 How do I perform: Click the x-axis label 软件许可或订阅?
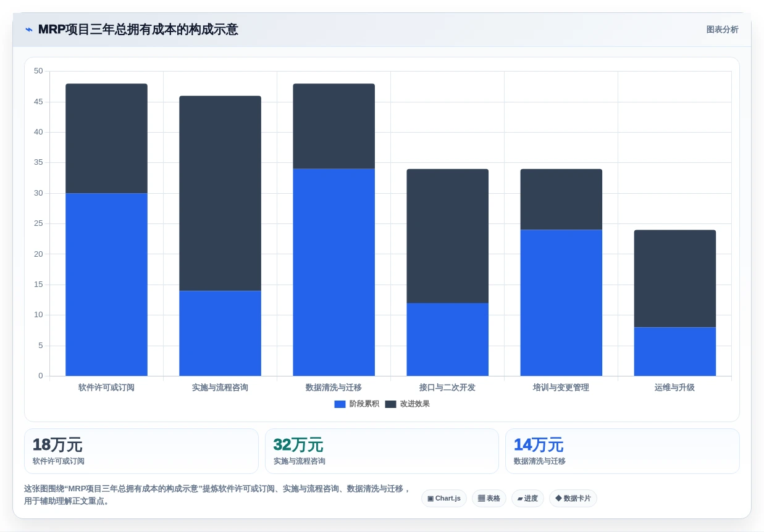click(x=106, y=388)
